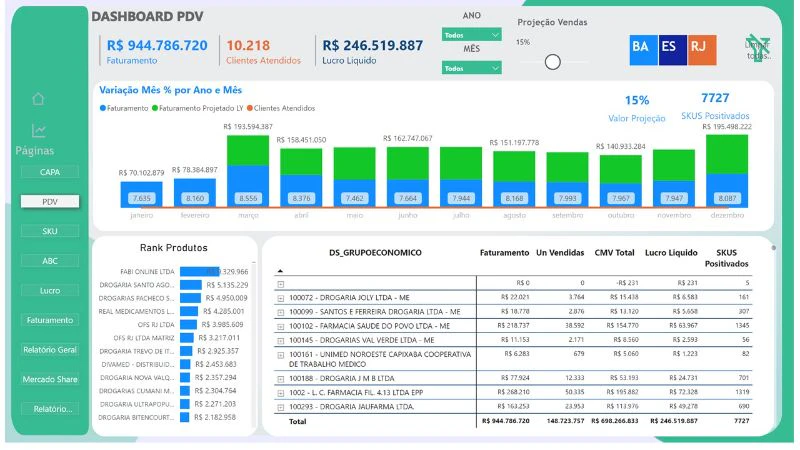
Task: Expand row 100145 - DROGARIAS VAL VERDE
Action: tap(281, 341)
